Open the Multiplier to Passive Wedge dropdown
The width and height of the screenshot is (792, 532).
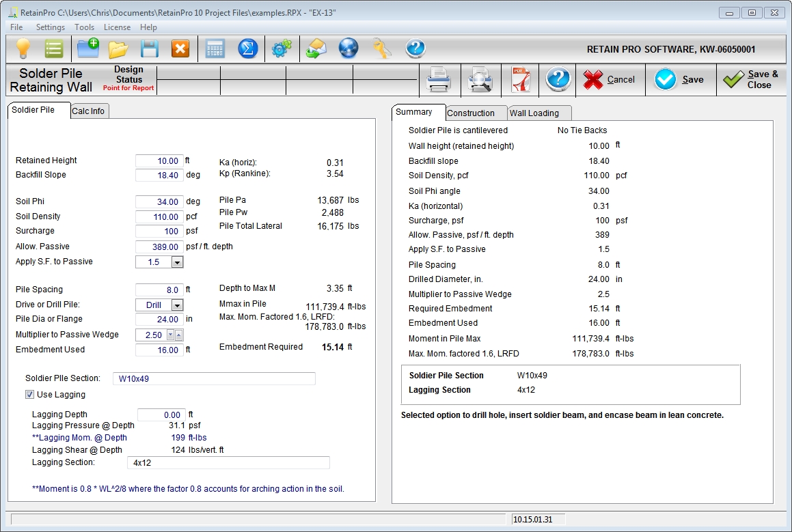click(x=170, y=335)
